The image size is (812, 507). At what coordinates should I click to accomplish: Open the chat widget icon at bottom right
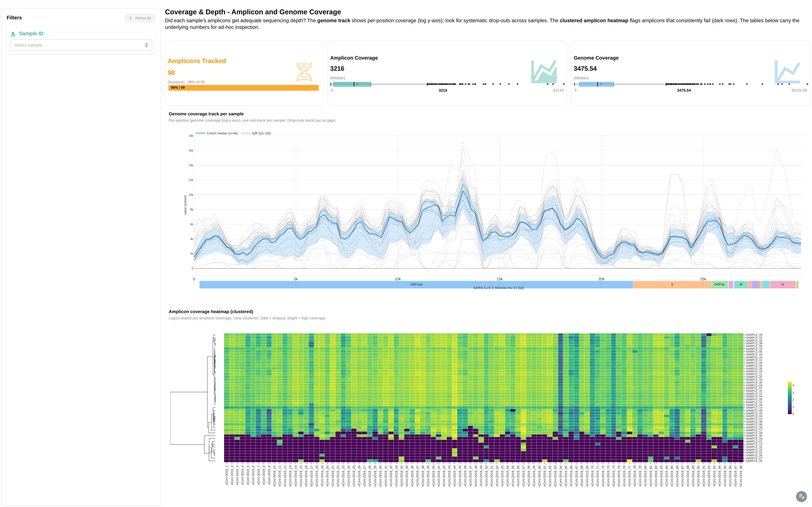coord(801,496)
